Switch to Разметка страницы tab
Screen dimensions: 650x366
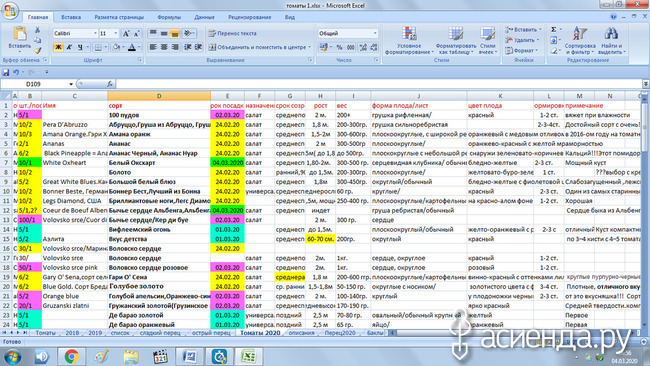tap(119, 17)
